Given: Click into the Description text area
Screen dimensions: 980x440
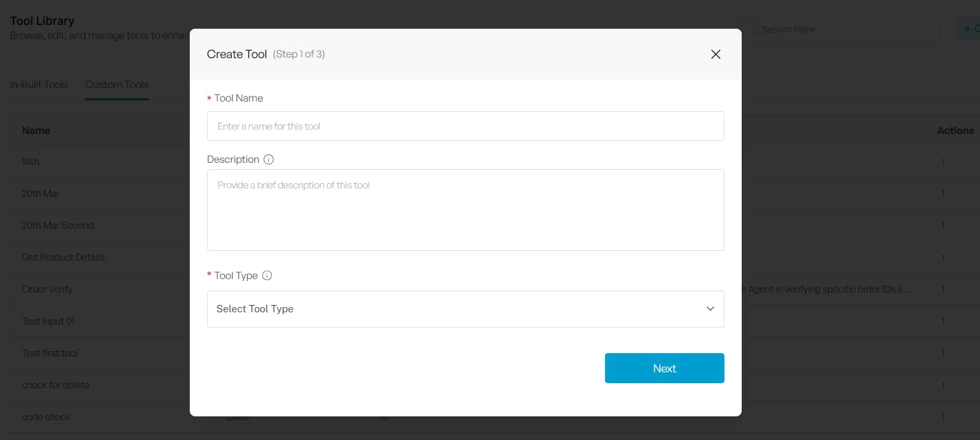Looking at the screenshot, I should [x=465, y=210].
